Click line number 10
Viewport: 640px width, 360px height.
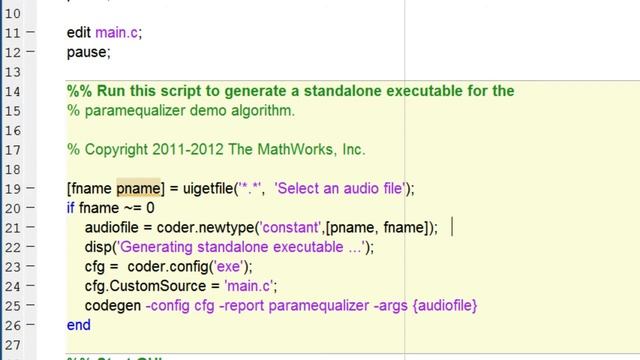[x=13, y=13]
